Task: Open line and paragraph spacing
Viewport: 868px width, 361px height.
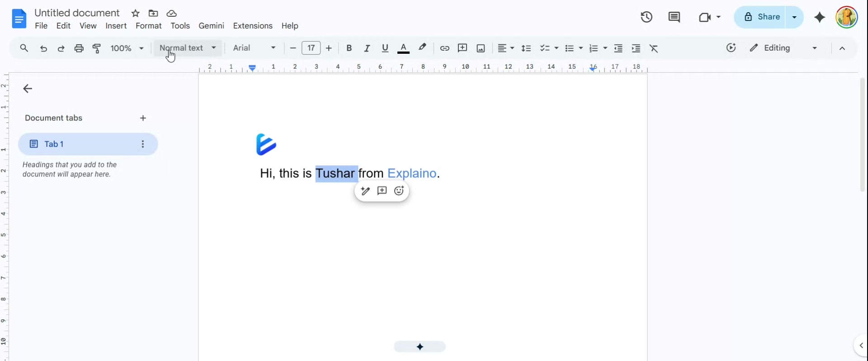Action: (x=526, y=48)
